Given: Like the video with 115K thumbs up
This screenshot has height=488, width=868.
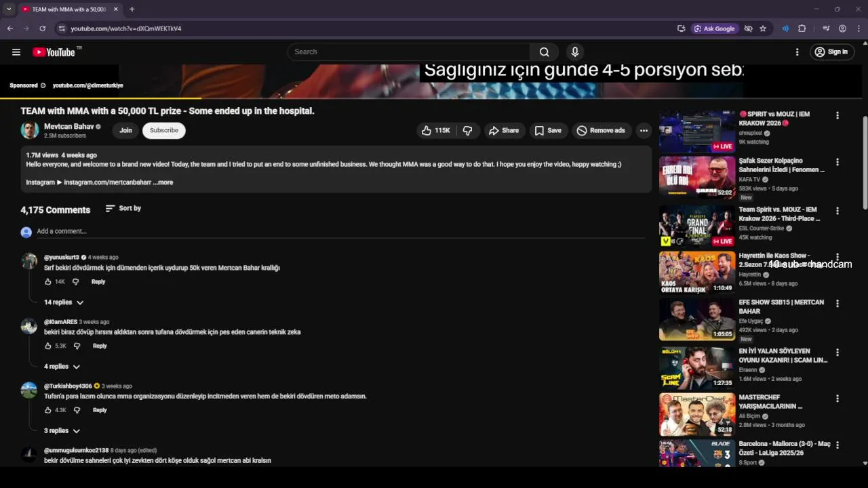Looking at the screenshot, I should click(435, 131).
